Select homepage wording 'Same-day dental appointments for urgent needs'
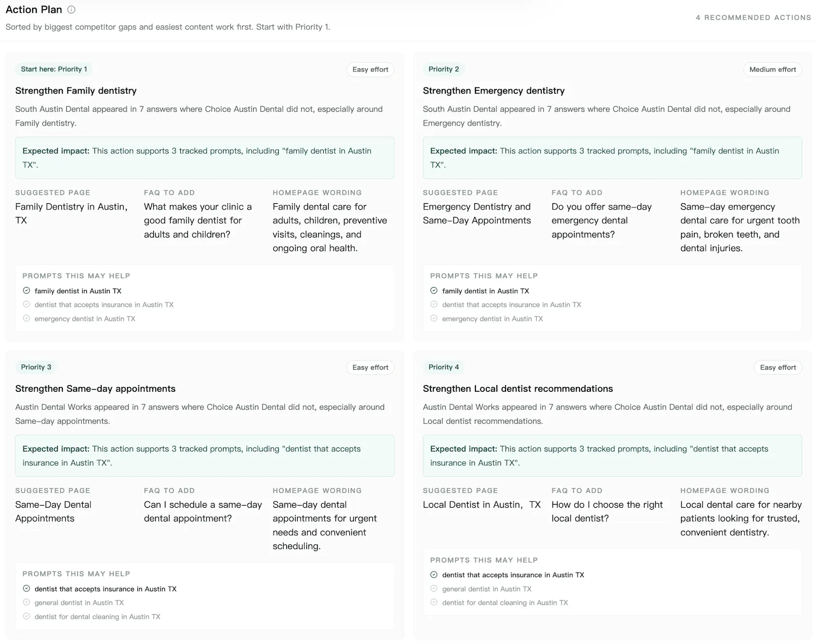 [325, 525]
